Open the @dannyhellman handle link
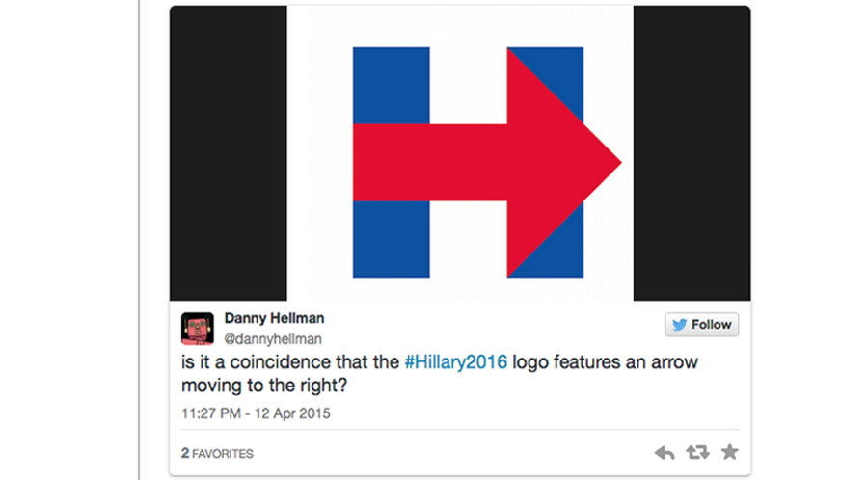The height and width of the screenshot is (480, 868). click(x=273, y=338)
